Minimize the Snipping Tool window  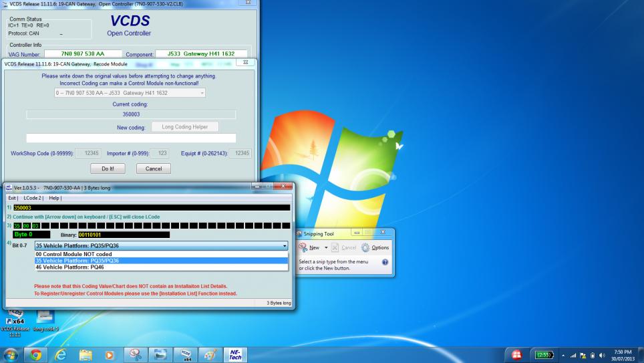[x=357, y=233]
